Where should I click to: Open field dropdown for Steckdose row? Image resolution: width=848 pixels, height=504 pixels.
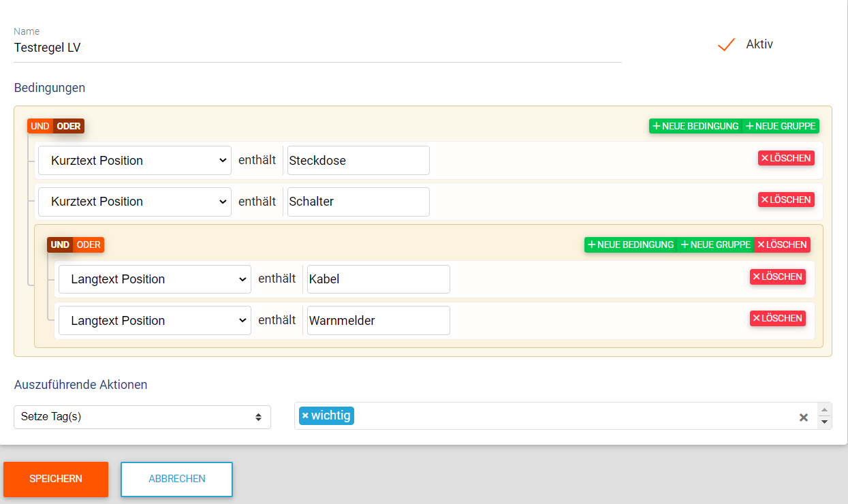click(x=135, y=161)
